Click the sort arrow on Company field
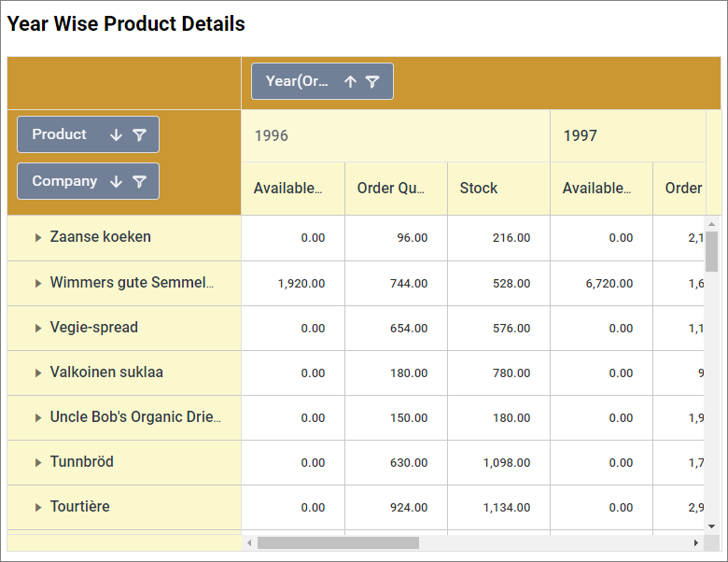728x562 pixels. (x=116, y=181)
